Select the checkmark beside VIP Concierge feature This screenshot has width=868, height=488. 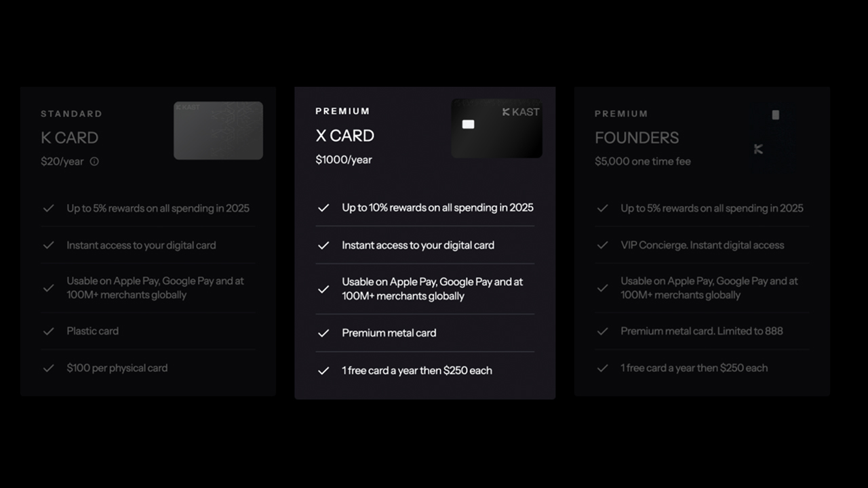pos(602,245)
